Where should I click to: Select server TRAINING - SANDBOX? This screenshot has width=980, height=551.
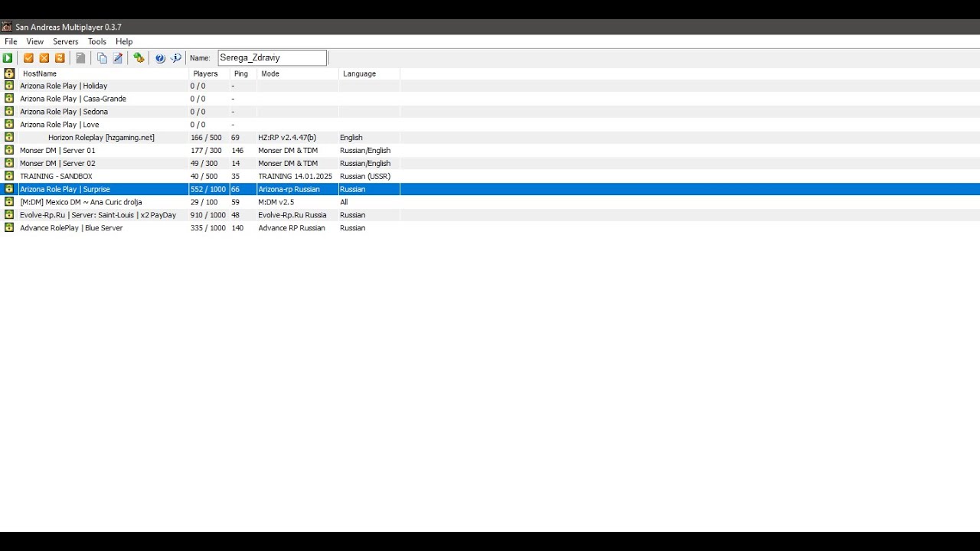point(56,176)
